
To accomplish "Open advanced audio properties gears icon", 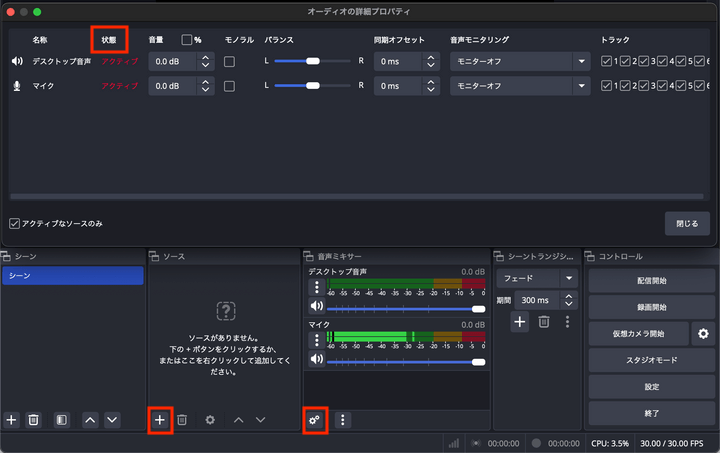I will [x=315, y=419].
